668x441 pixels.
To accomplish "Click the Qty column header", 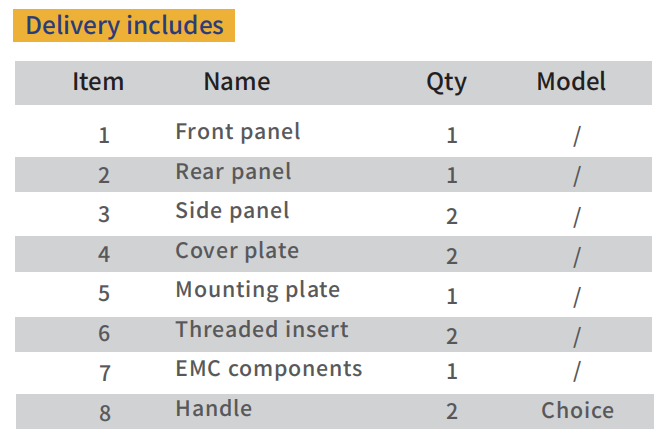I will coord(446,83).
